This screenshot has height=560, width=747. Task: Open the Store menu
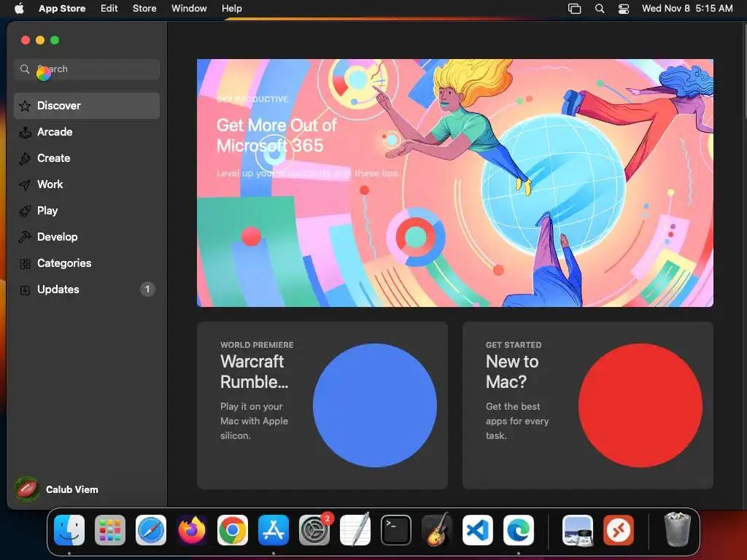coord(144,8)
